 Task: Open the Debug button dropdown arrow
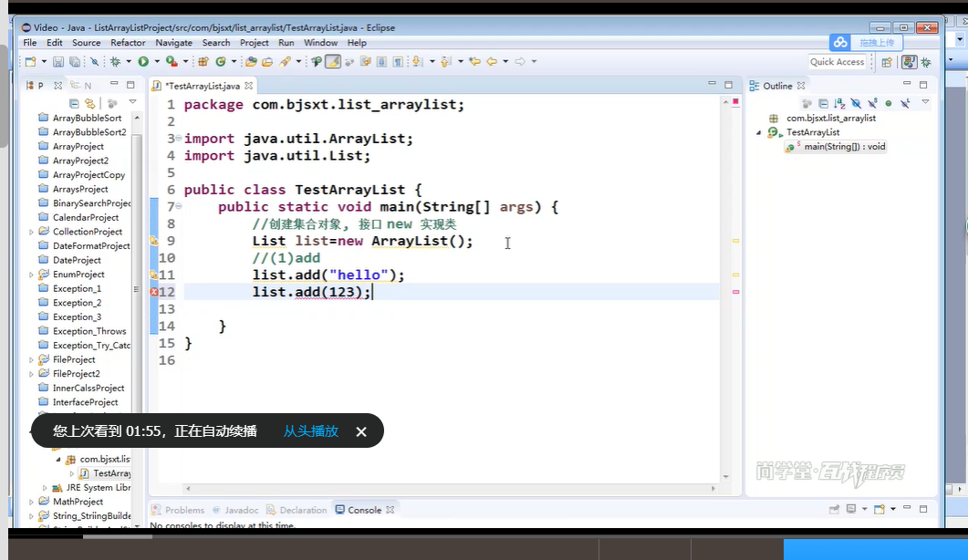click(129, 61)
